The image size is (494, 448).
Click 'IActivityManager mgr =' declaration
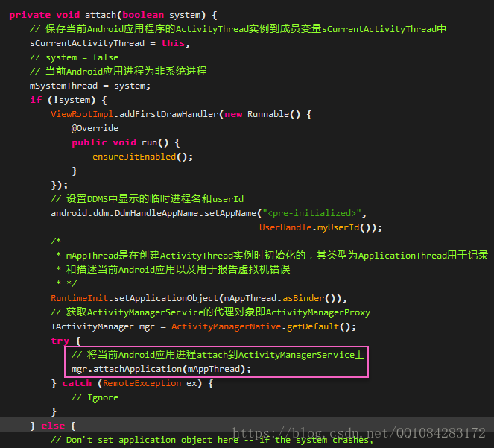(x=108, y=326)
